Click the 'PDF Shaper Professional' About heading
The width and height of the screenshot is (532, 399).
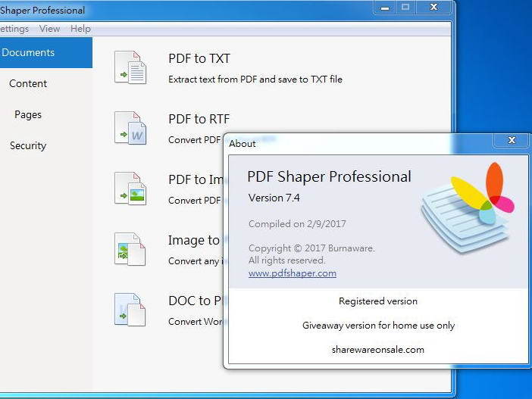pyautogui.click(x=329, y=177)
